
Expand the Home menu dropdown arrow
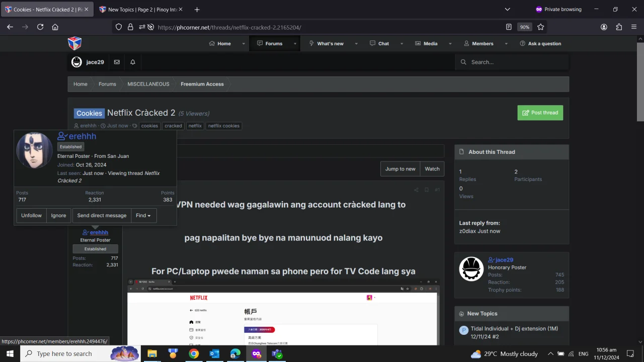click(x=244, y=44)
